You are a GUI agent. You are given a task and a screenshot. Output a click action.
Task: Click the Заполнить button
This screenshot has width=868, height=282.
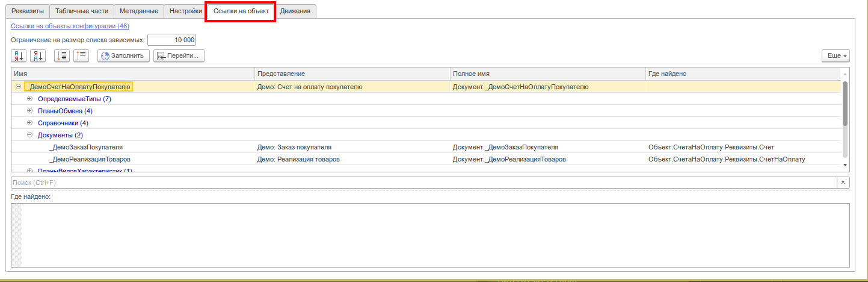(x=123, y=56)
